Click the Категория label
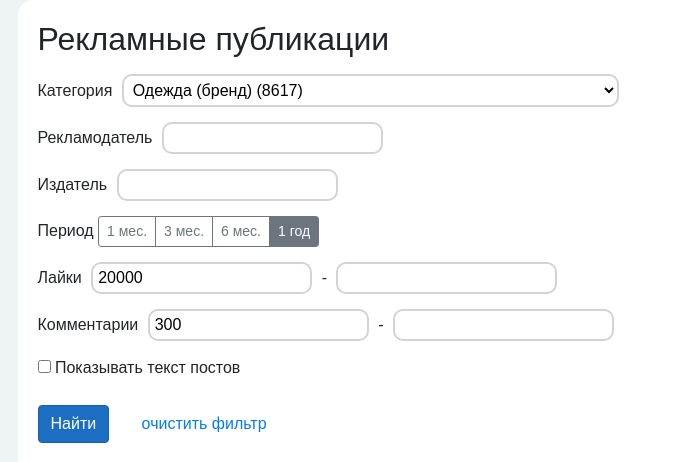The width and height of the screenshot is (676, 462). point(75,90)
